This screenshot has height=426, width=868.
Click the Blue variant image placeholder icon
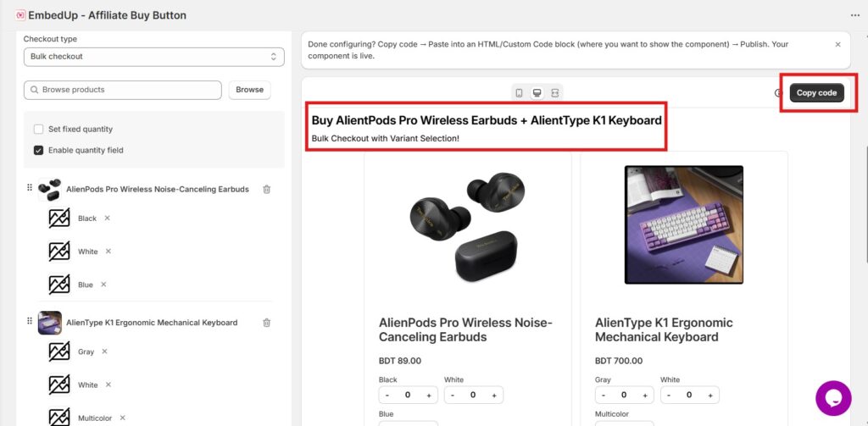tap(59, 285)
